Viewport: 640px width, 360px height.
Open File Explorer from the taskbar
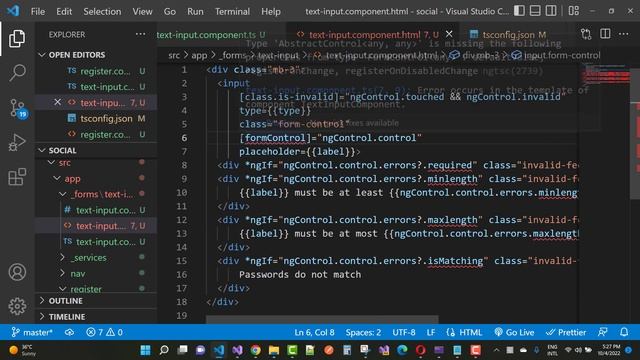click(274, 350)
